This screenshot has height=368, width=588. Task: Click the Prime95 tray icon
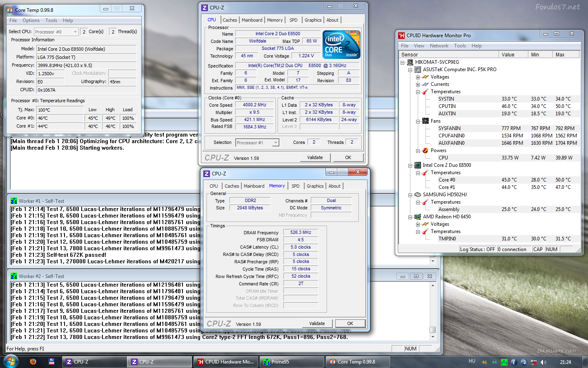tap(504, 362)
